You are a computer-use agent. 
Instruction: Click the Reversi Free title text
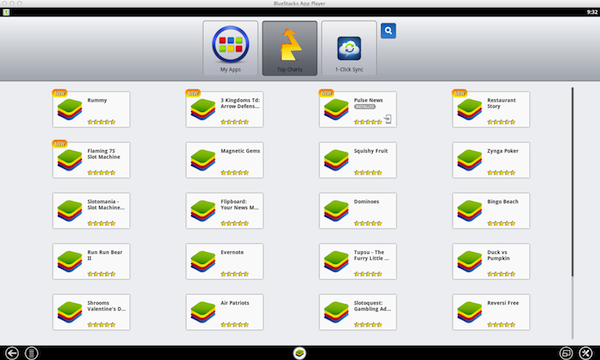tap(503, 303)
